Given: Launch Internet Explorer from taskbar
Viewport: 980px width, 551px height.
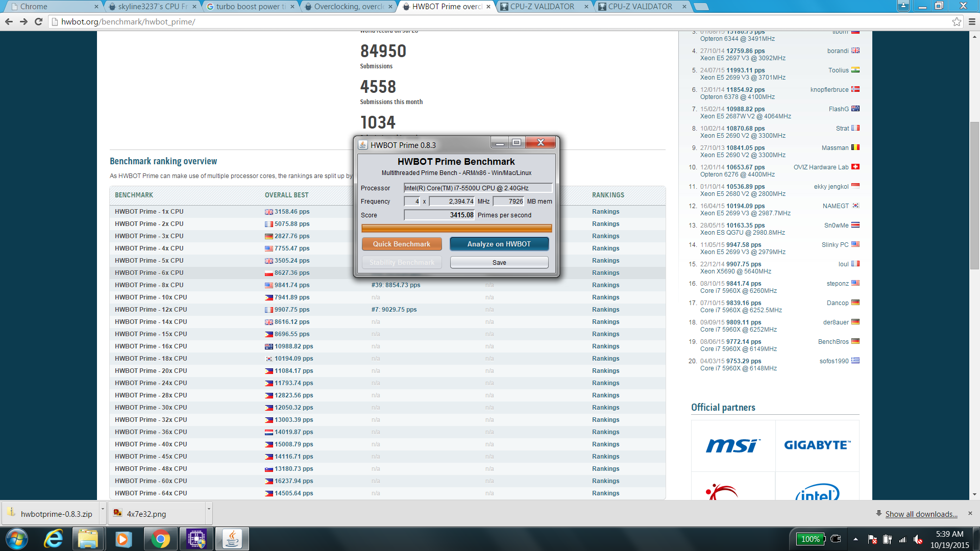Looking at the screenshot, I should (x=53, y=539).
